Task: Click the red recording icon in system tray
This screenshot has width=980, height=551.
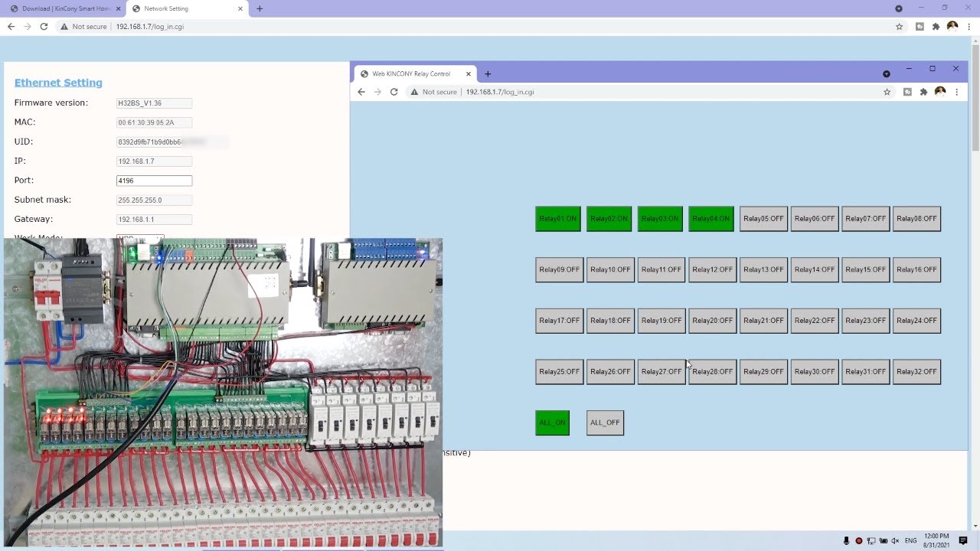Action: [859, 541]
